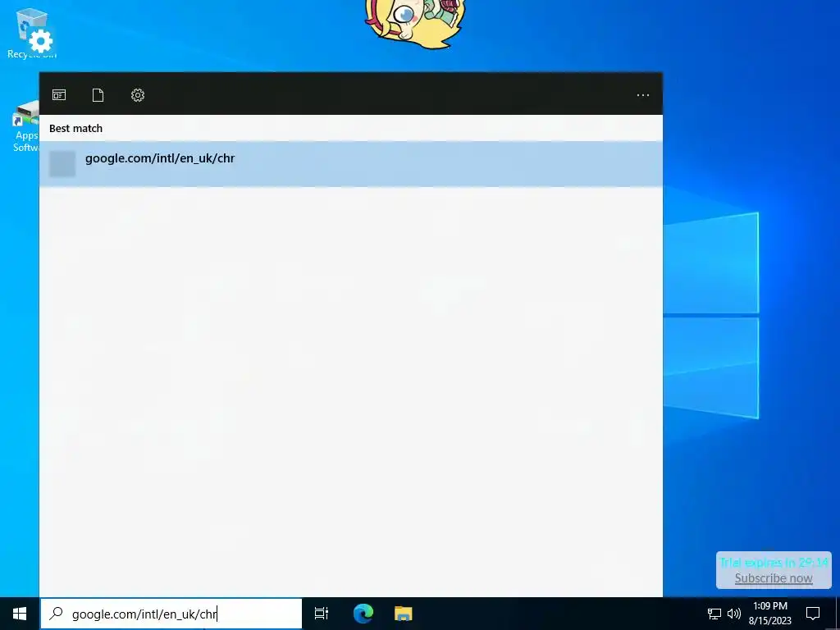
Task: Open the volume speaker tray icon
Action: click(734, 614)
